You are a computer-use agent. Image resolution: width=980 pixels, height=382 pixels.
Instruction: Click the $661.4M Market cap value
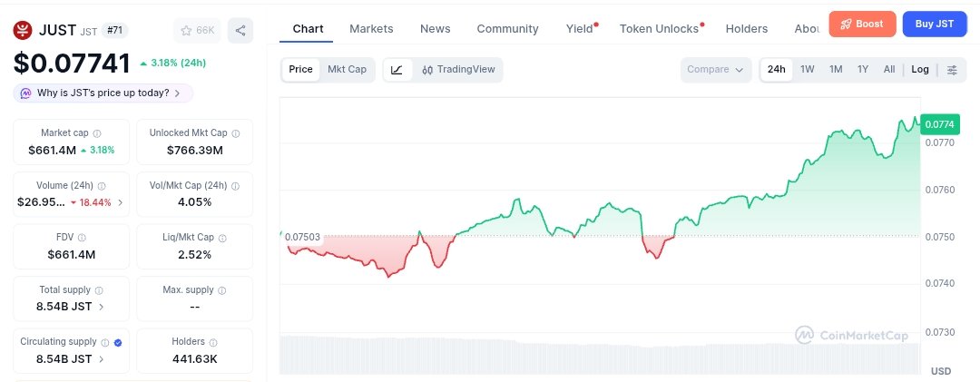point(52,150)
